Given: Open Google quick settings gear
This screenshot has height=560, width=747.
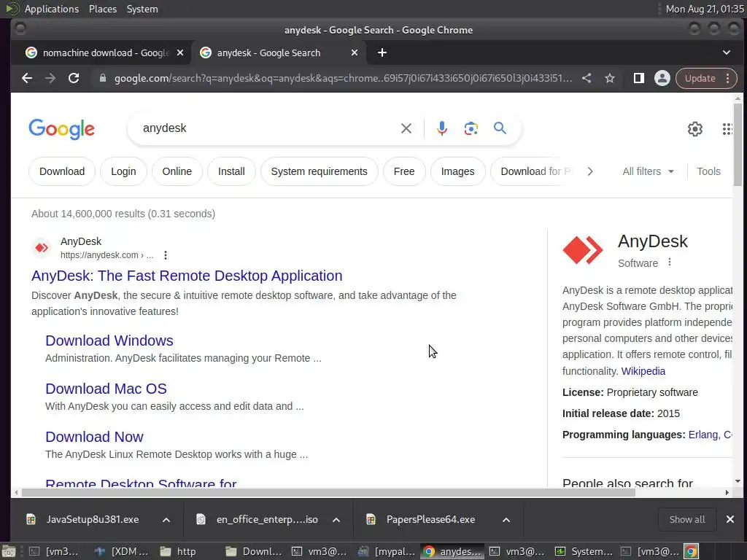Looking at the screenshot, I should point(695,128).
